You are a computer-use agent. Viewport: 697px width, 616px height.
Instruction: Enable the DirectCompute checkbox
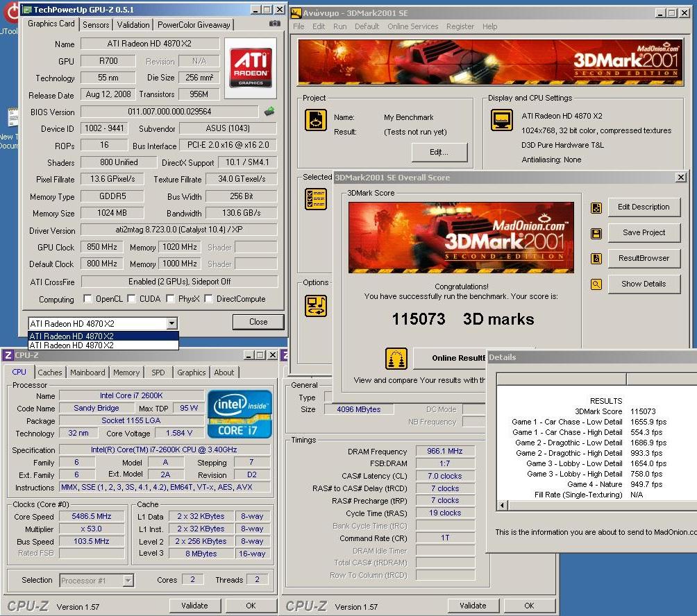[x=208, y=298]
